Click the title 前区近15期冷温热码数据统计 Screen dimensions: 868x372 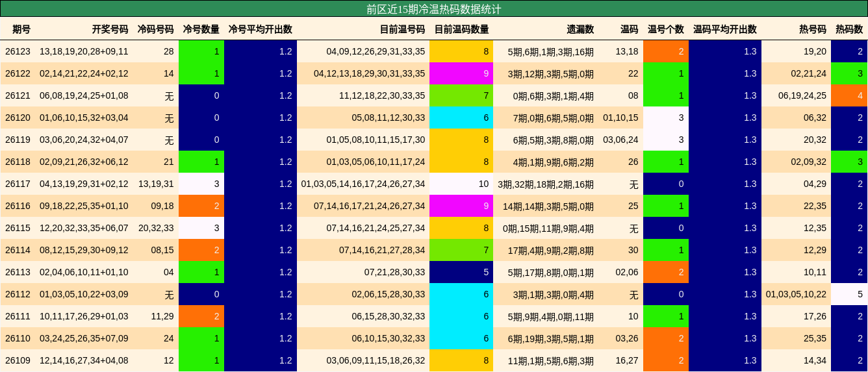click(x=434, y=9)
